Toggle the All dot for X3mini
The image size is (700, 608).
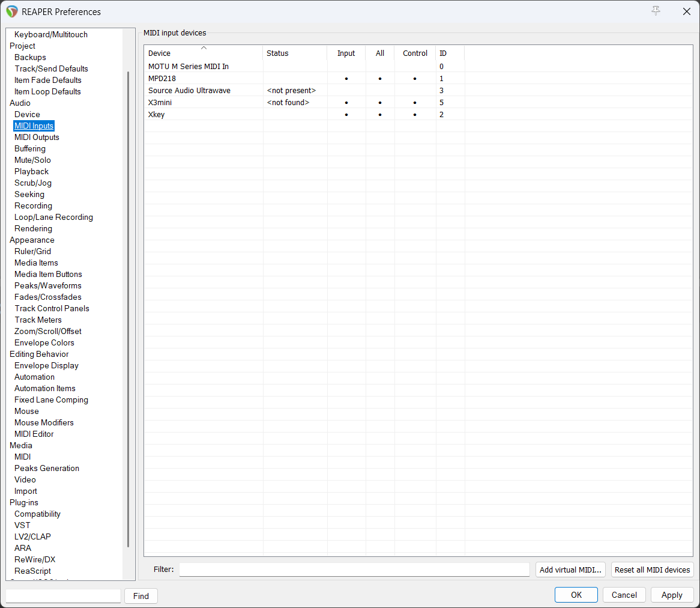380,103
